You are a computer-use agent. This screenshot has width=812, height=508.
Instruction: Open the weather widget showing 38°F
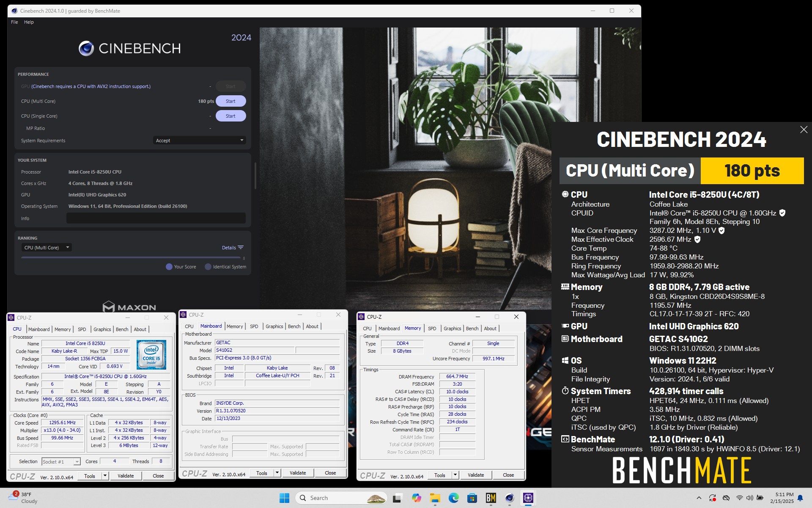pos(24,498)
